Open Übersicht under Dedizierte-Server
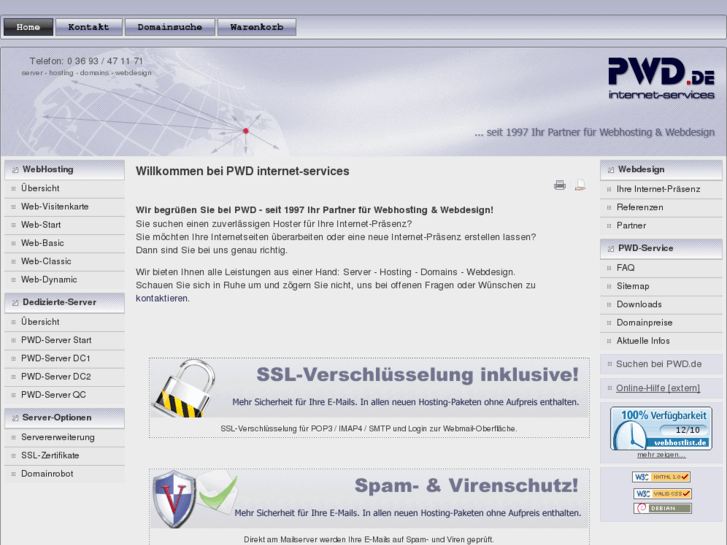 click(x=64, y=322)
